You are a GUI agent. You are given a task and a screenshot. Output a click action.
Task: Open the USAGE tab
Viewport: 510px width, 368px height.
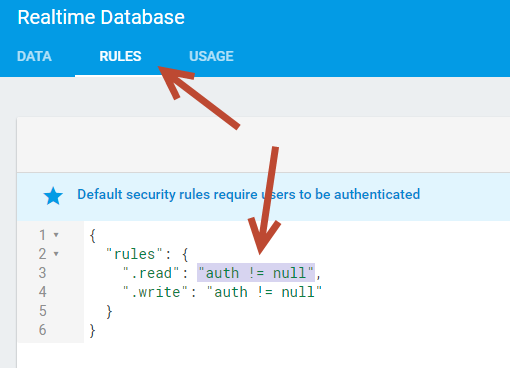point(211,56)
